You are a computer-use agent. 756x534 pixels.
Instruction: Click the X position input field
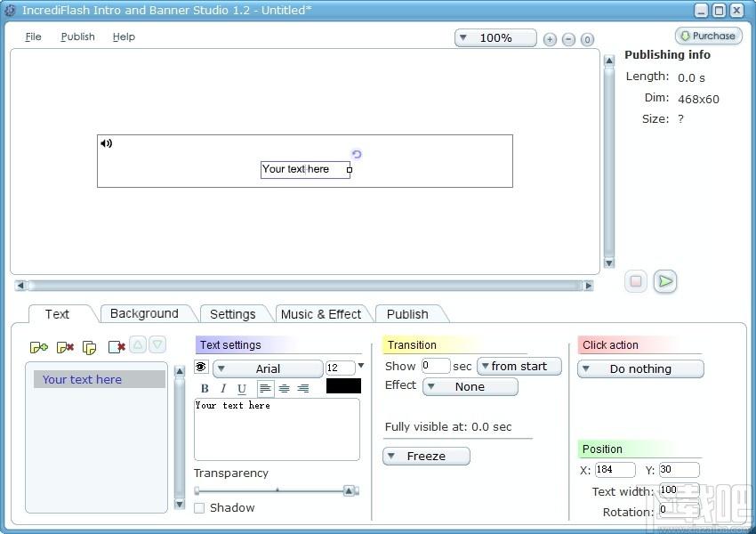pos(615,469)
